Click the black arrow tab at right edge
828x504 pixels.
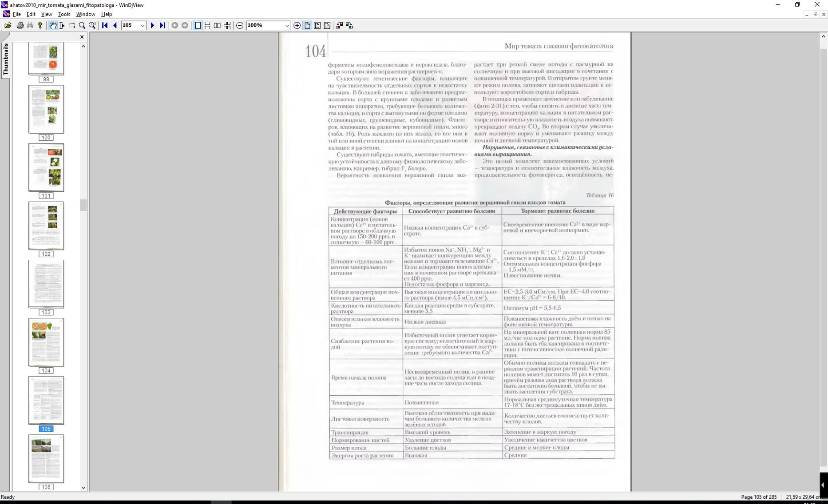pyautogui.click(x=823, y=485)
